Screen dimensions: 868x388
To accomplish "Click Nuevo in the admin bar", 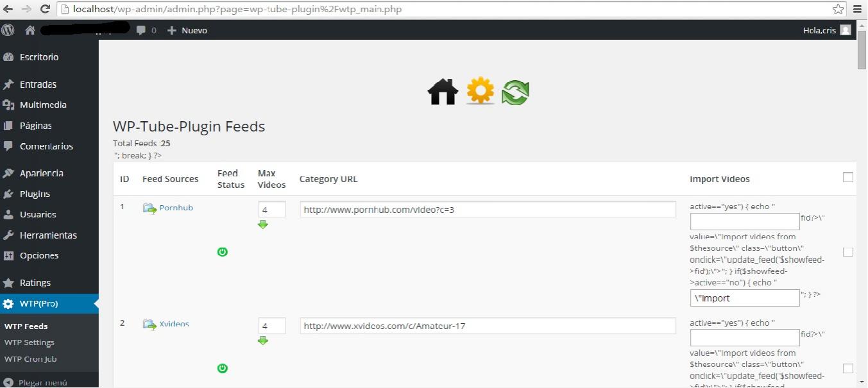I will [187, 30].
